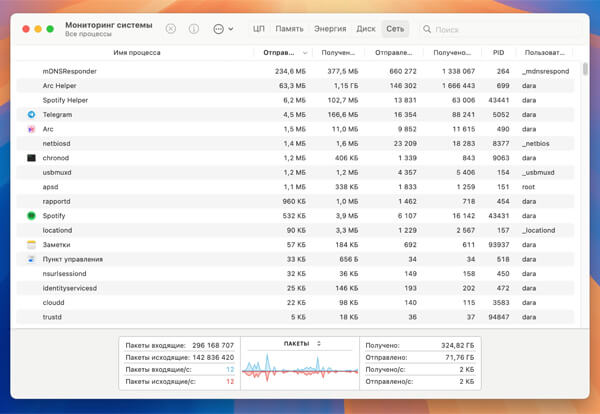Click Пакеты входящие total 296 168 707
Screen dimensions: 600x414
[x=213, y=345]
